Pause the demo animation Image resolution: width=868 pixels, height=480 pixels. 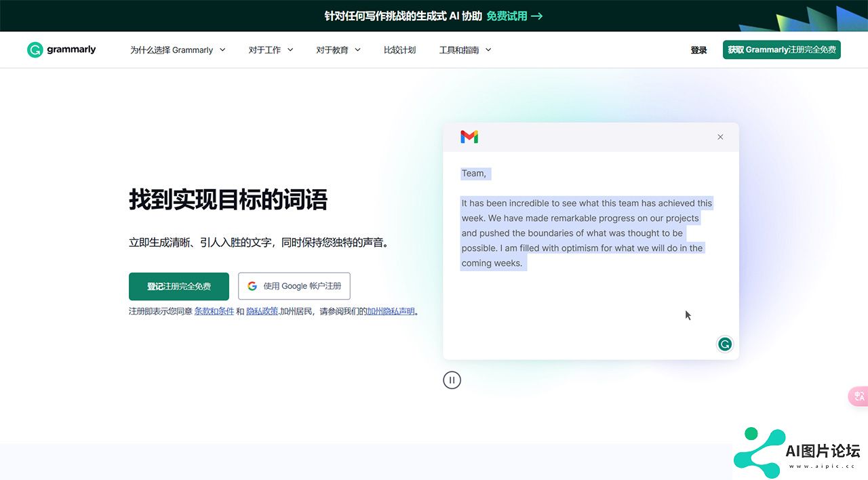(x=452, y=380)
